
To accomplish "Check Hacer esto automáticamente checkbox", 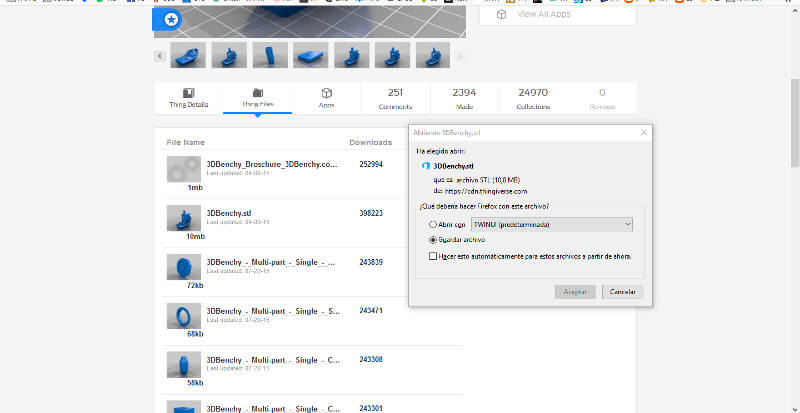I will tap(433, 256).
